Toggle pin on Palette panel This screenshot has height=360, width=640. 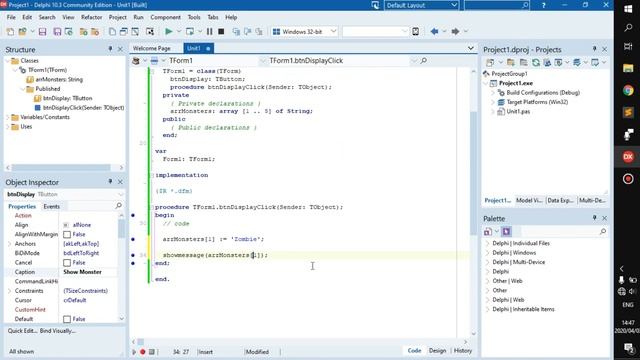coord(594,218)
